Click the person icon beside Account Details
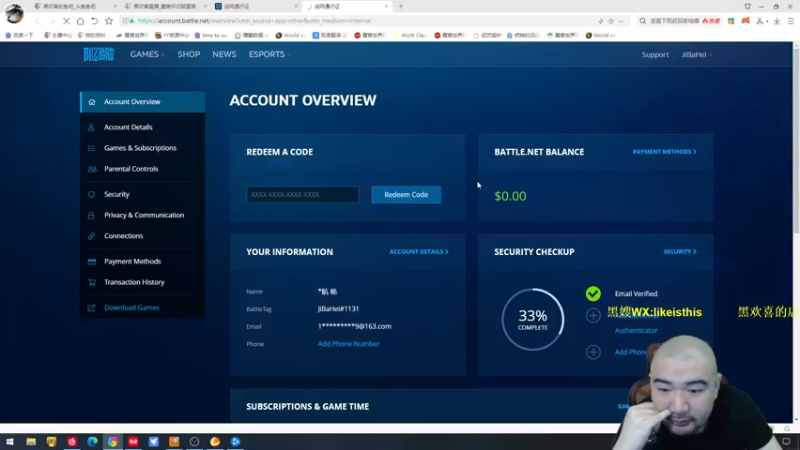Screen dimensions: 800x450 [x=91, y=127]
